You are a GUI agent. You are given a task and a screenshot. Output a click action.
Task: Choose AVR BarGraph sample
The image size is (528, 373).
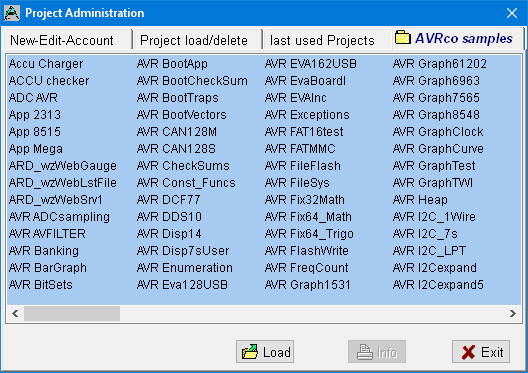[48, 268]
